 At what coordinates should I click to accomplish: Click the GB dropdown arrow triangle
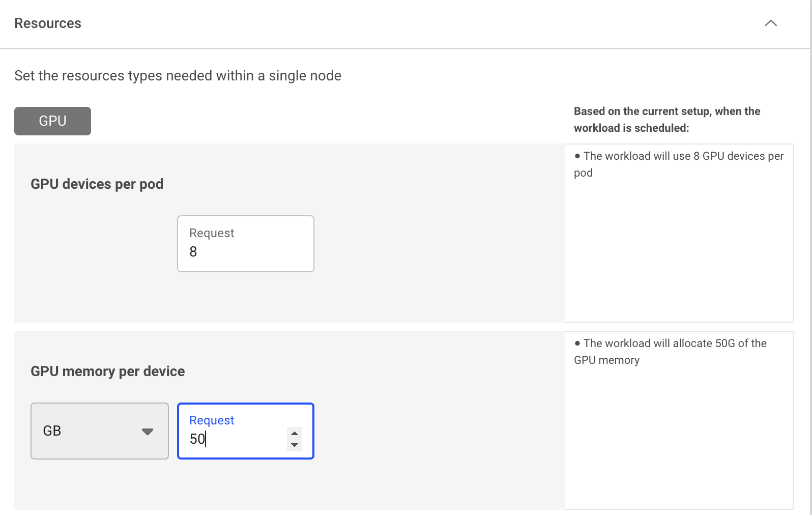pos(148,432)
